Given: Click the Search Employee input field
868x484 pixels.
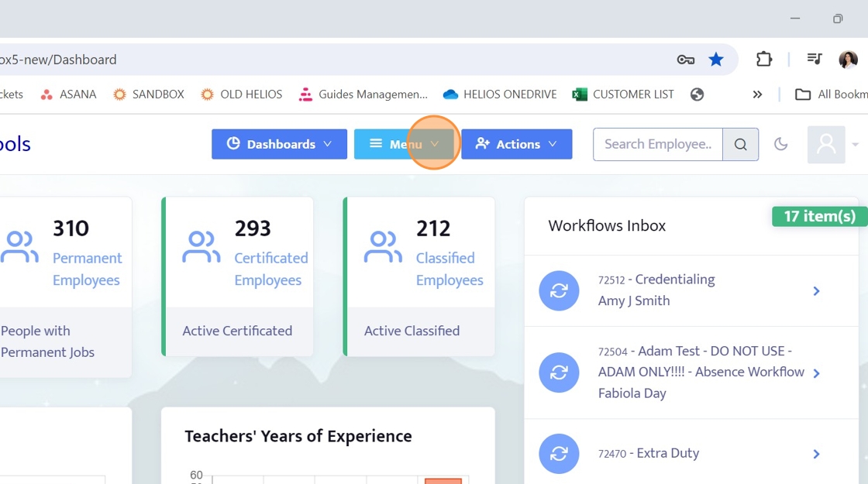Looking at the screenshot, I should point(658,144).
